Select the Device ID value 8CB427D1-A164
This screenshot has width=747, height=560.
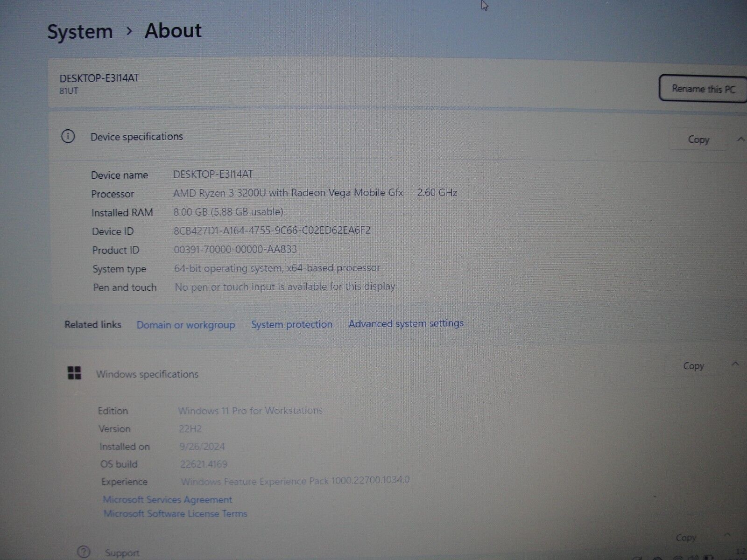272,231
